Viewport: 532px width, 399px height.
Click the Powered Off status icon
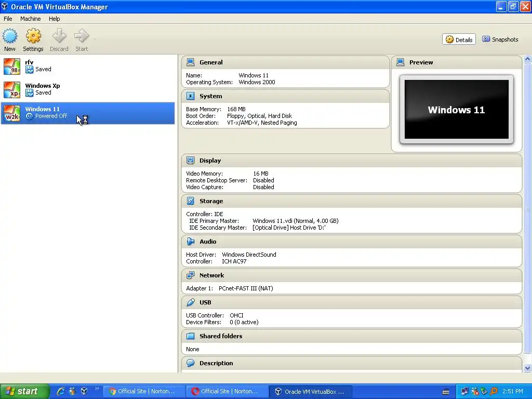[29, 116]
